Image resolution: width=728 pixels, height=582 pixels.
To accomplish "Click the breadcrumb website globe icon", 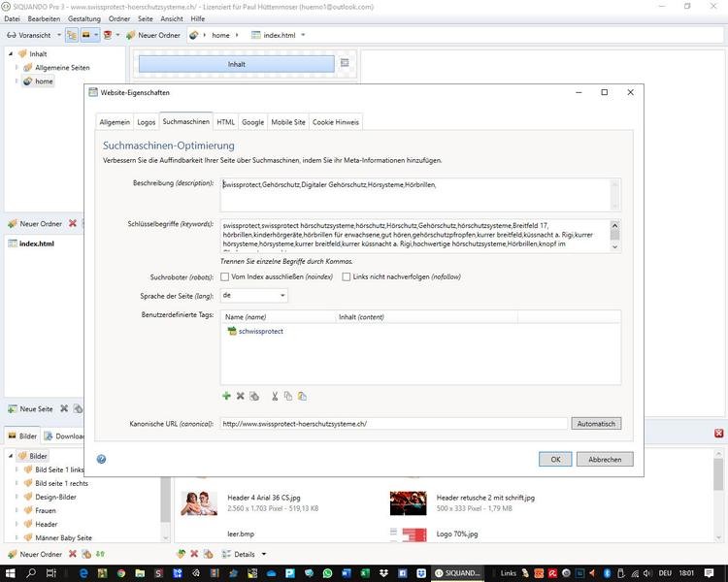I will click(193, 35).
